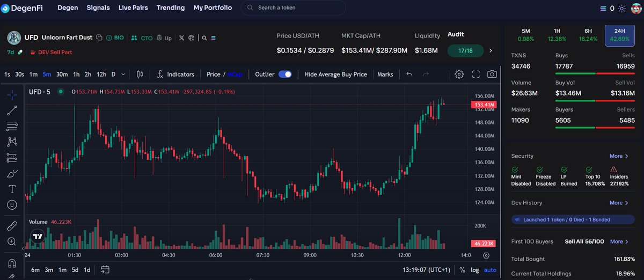Expand the timeframe interval dropdown

[x=123, y=74]
